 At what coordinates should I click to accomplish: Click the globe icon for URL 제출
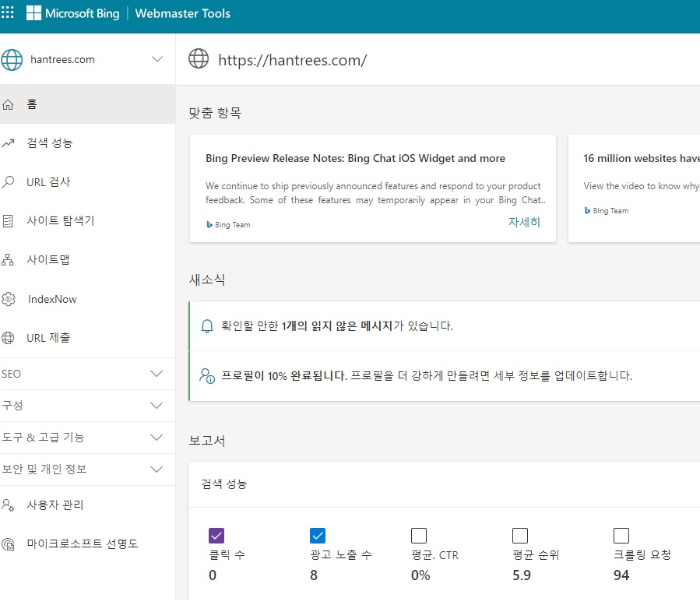coord(8,338)
